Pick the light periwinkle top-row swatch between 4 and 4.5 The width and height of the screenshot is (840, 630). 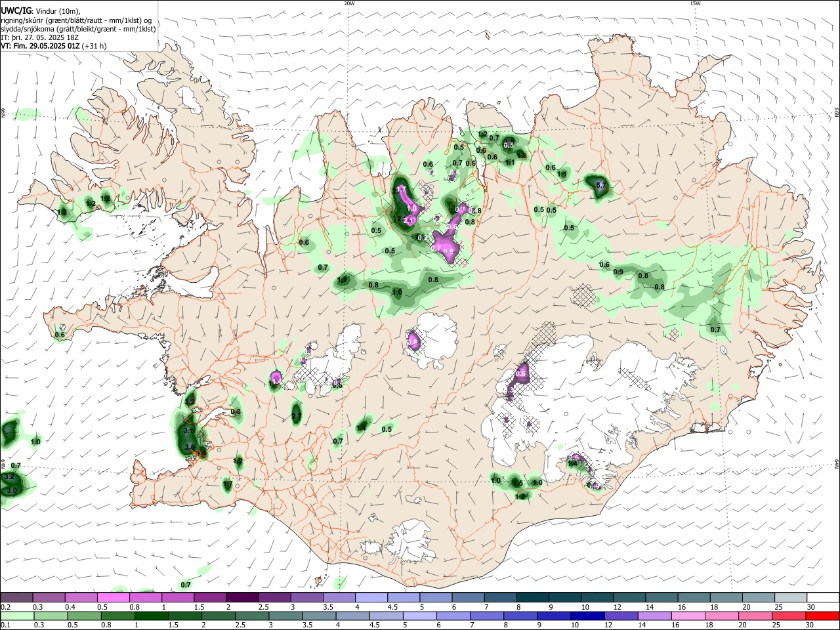(371, 597)
